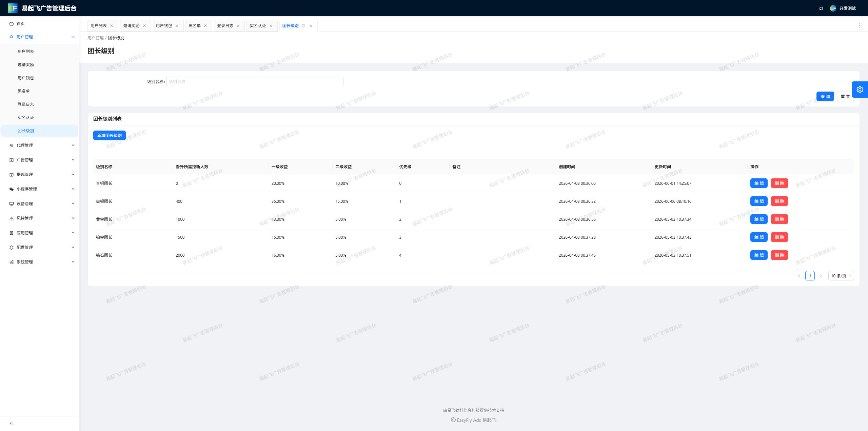Switch to the 实名认证 tab

258,26
